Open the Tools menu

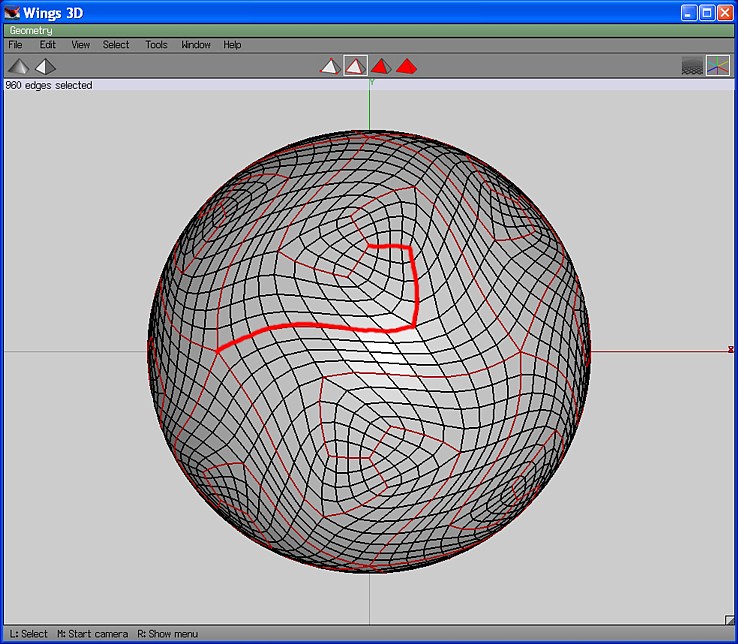point(156,45)
